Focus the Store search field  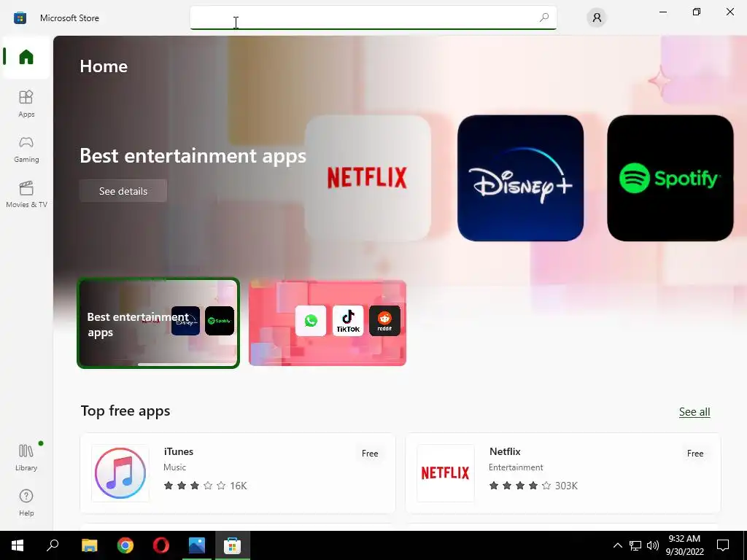[x=373, y=17]
